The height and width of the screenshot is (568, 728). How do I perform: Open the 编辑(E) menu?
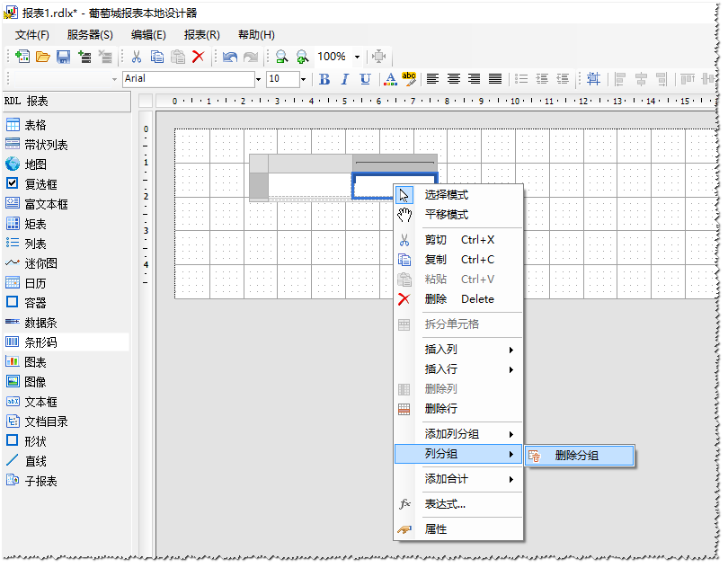[x=148, y=35]
